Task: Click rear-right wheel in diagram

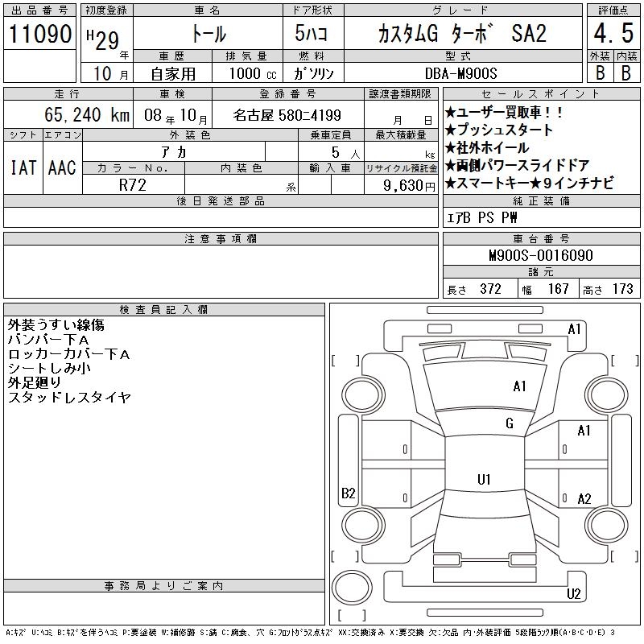Action: (607, 525)
